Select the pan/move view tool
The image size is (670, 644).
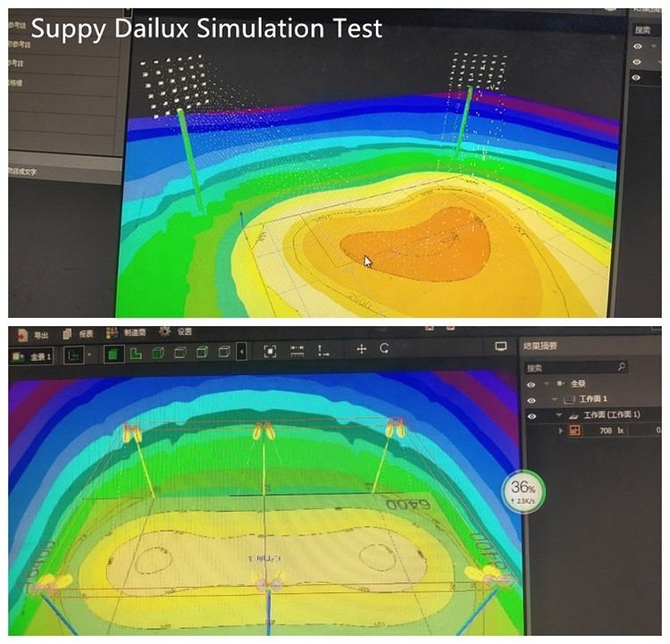(361, 349)
